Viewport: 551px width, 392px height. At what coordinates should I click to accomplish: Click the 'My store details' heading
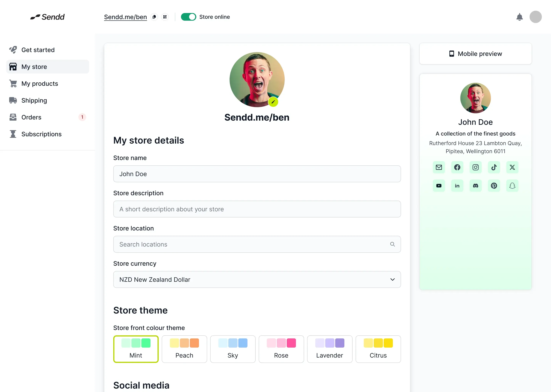click(149, 140)
